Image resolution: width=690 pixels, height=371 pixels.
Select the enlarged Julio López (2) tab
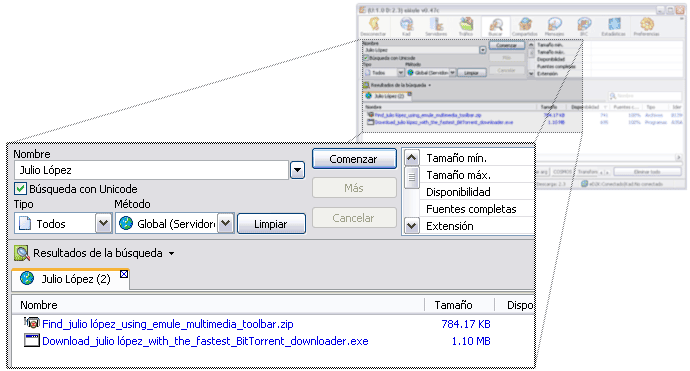[x=70, y=279]
